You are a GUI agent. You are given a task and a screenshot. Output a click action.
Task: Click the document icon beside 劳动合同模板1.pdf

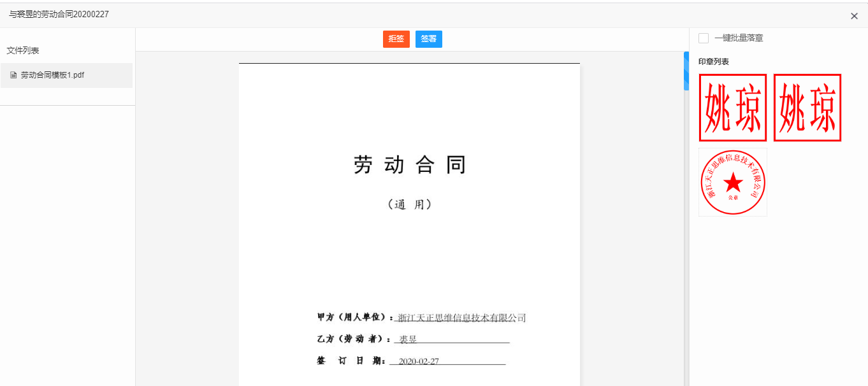[x=13, y=75]
